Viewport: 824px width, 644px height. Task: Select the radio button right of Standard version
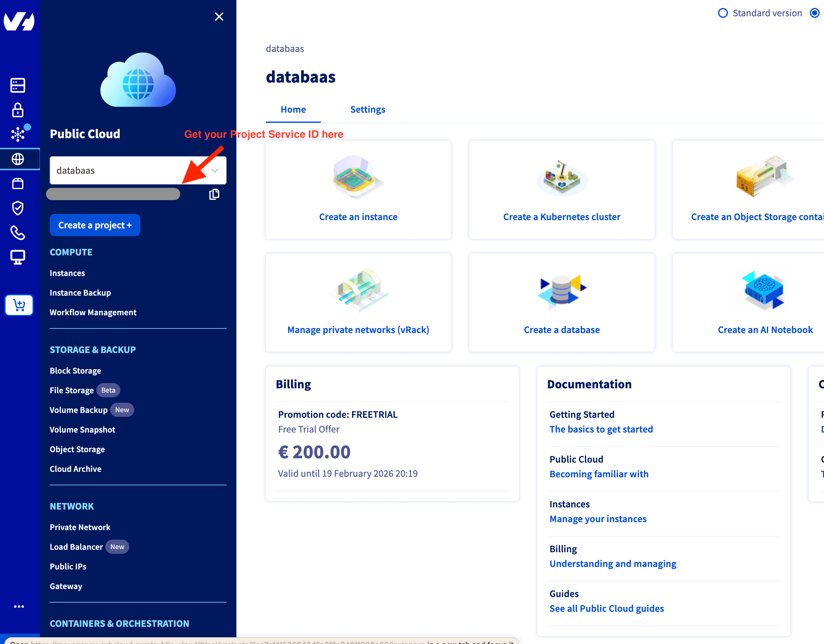coord(814,13)
